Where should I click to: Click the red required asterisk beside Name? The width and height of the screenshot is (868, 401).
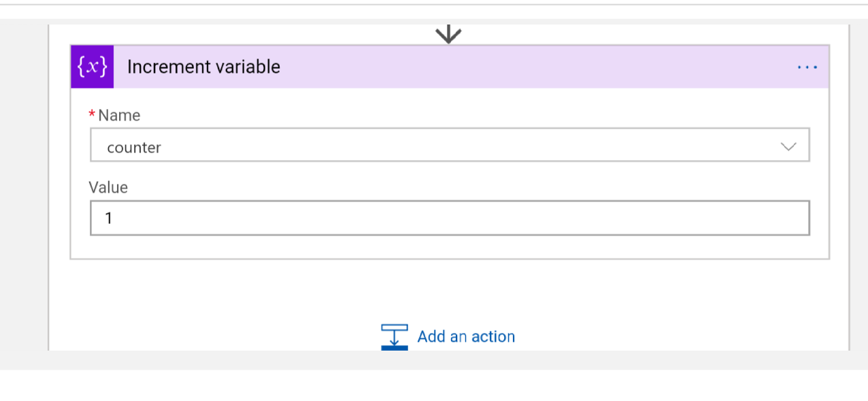click(92, 115)
